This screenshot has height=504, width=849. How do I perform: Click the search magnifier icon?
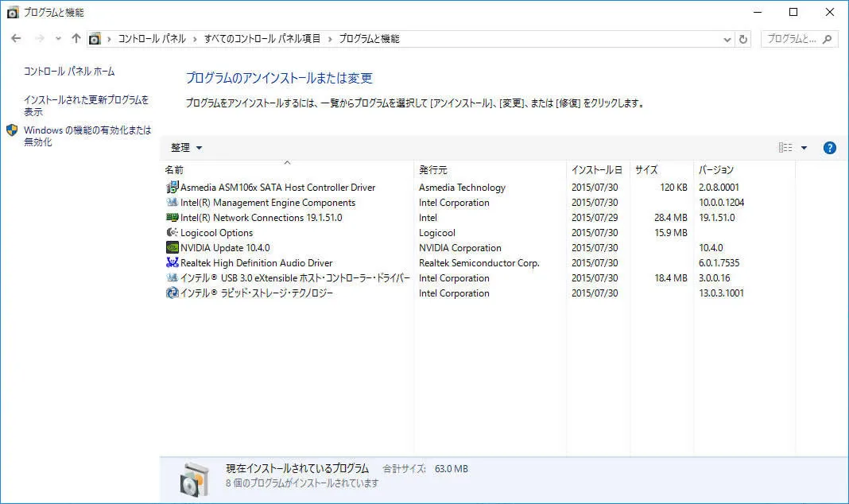827,39
